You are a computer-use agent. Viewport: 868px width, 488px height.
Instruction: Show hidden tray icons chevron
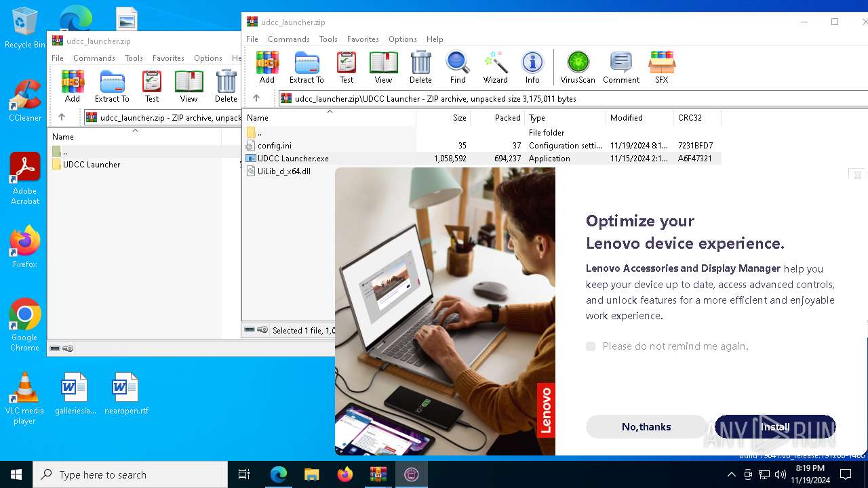coord(731,474)
